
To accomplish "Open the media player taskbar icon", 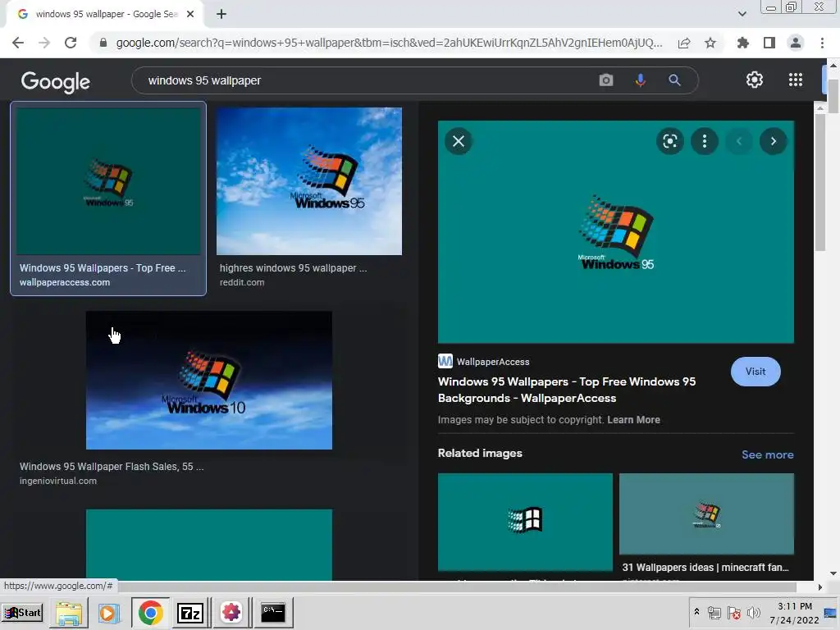I will point(109,613).
